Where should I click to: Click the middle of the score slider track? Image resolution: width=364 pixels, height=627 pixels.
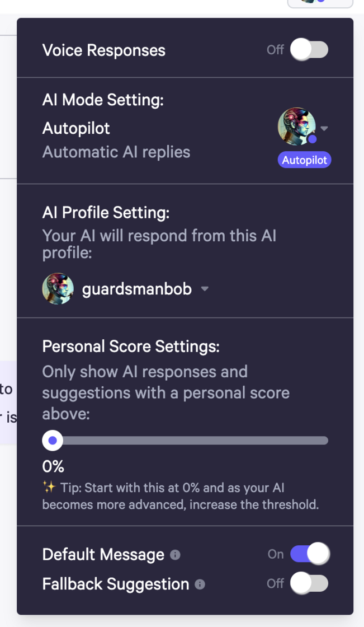click(185, 440)
